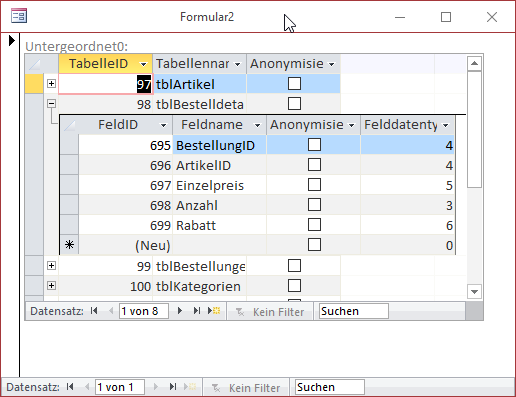Click FeldID cell with value 697
The height and width of the screenshot is (397, 516).
(126, 185)
